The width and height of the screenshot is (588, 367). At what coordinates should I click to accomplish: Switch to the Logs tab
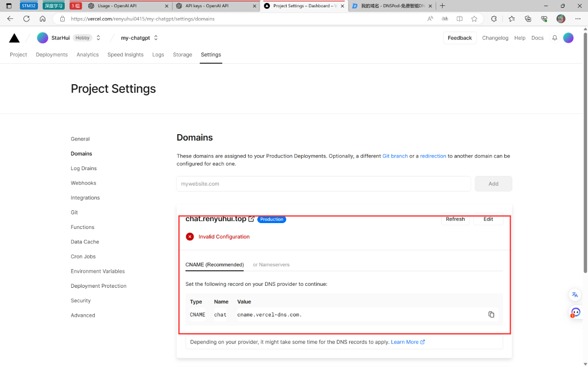(x=158, y=55)
